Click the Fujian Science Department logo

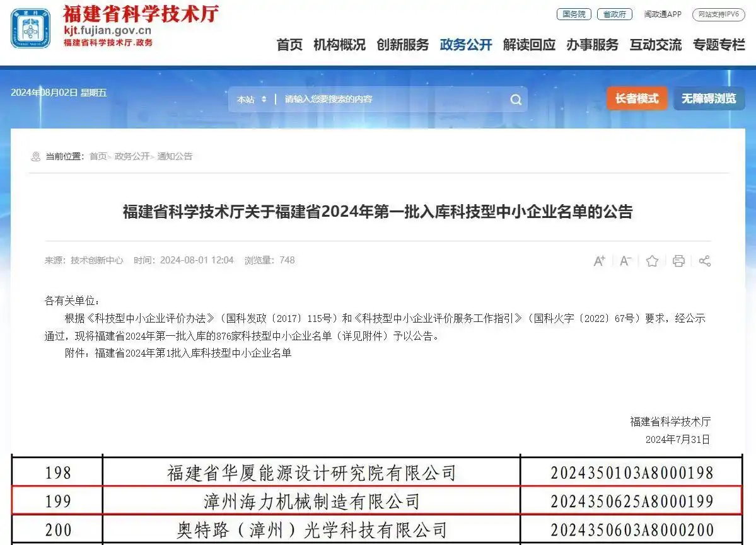pyautogui.click(x=31, y=29)
